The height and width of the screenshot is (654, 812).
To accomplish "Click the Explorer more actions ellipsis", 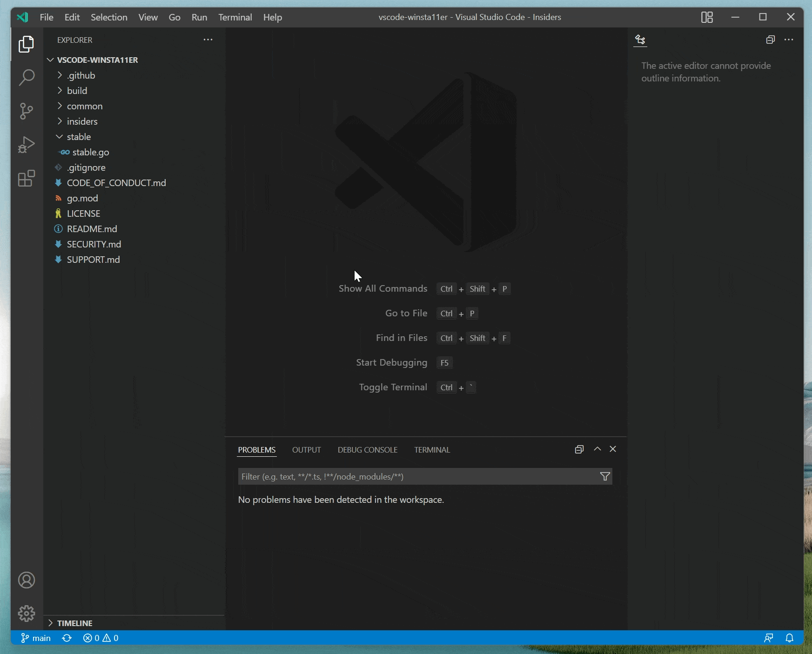I will pos(208,40).
